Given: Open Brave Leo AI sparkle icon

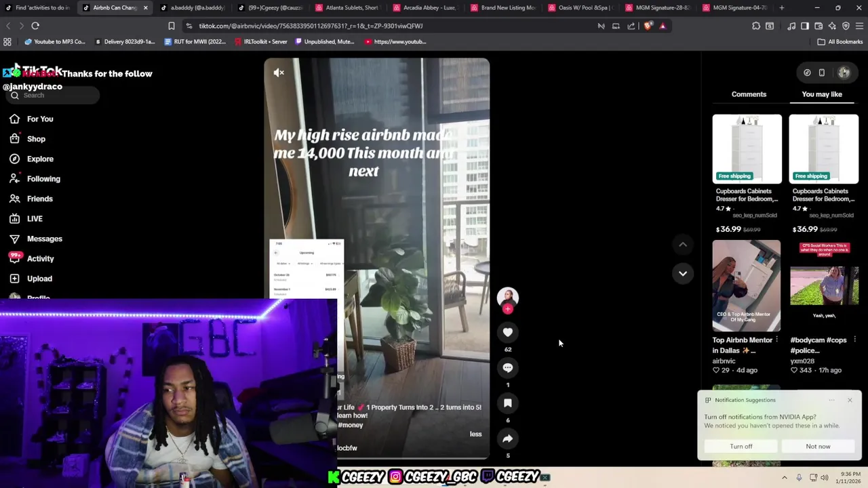Looking at the screenshot, I should point(832,26).
